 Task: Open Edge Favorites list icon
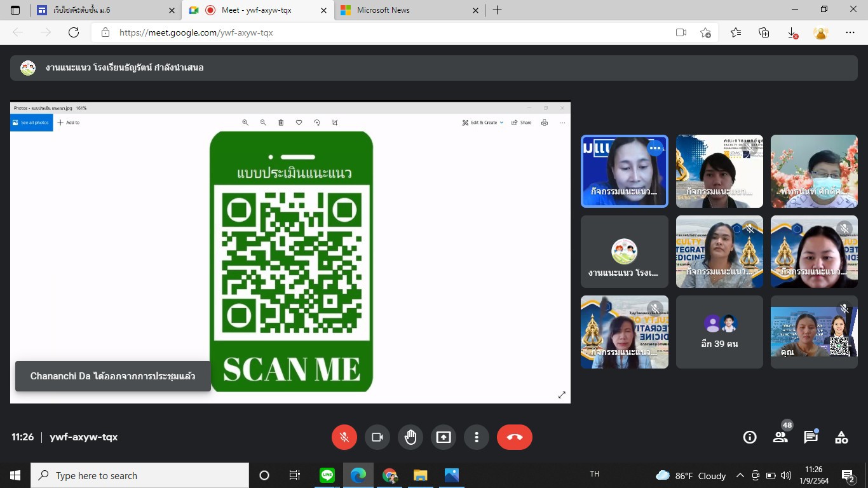point(736,32)
